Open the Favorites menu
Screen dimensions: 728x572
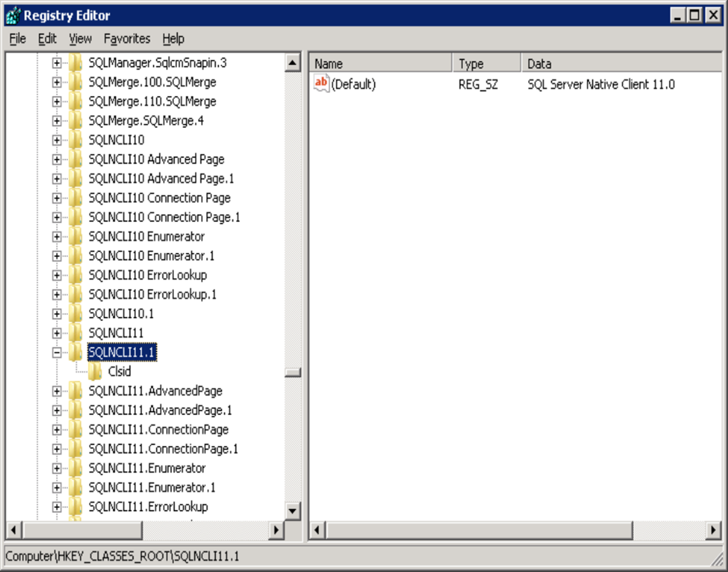pos(127,39)
